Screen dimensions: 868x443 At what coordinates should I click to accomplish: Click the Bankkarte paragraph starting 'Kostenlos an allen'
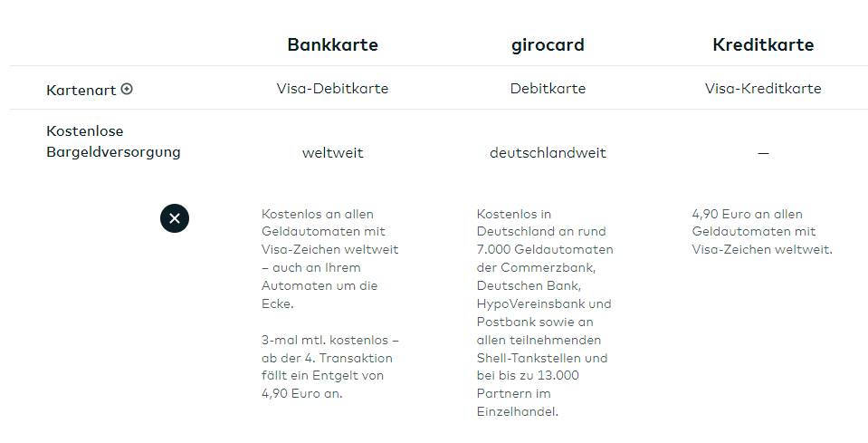[x=329, y=258]
